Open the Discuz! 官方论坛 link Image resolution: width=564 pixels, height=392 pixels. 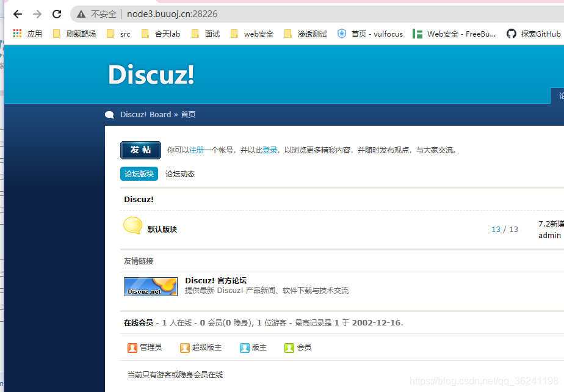pos(216,280)
